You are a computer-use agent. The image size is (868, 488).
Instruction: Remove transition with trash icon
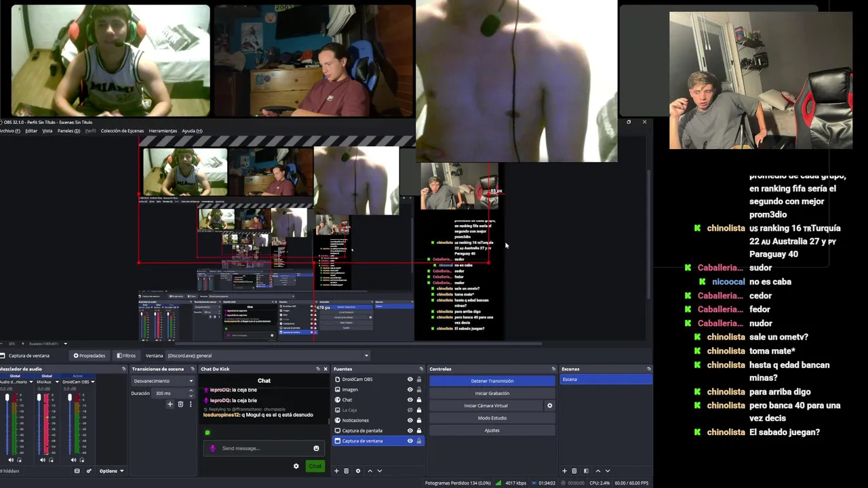tap(180, 404)
